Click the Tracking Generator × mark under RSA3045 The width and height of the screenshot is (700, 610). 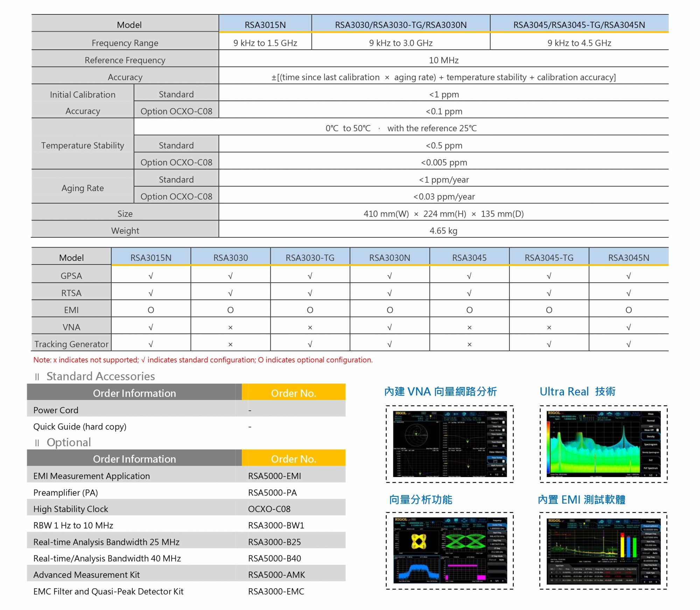tap(469, 344)
